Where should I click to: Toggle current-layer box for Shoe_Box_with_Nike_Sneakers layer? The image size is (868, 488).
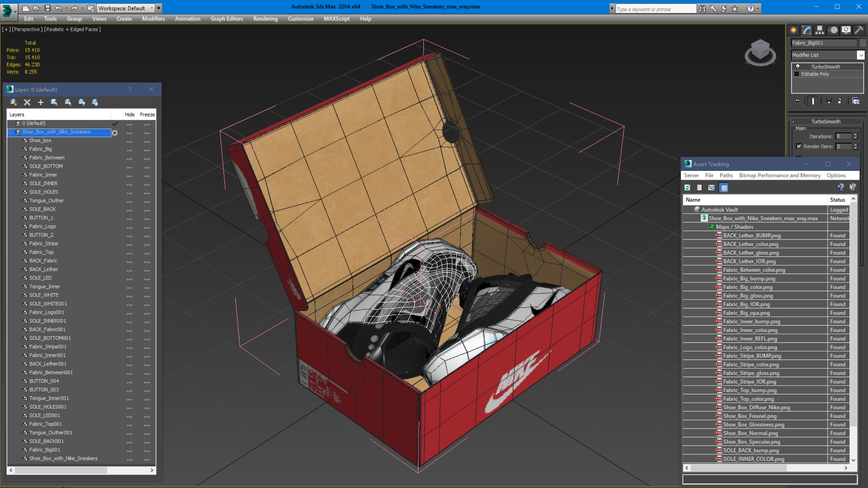pyautogui.click(x=115, y=133)
